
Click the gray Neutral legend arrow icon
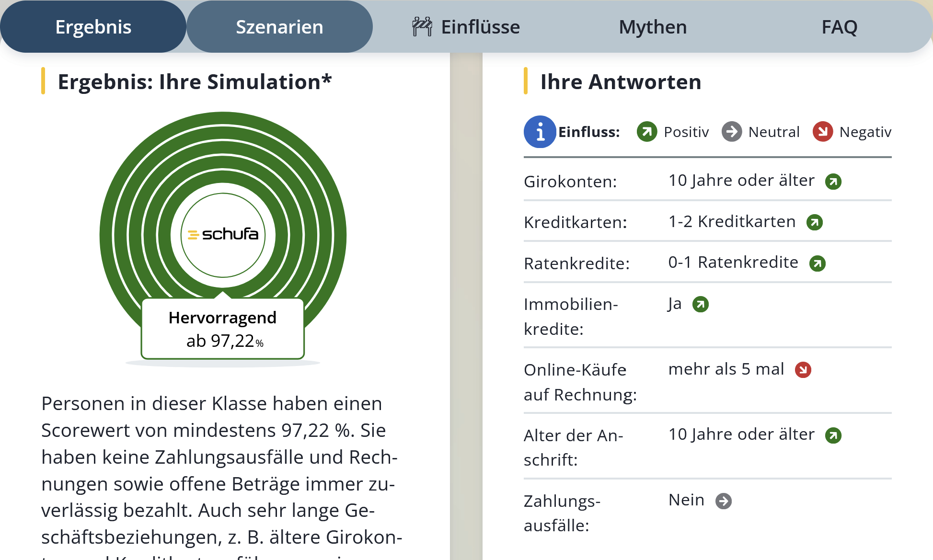click(731, 132)
